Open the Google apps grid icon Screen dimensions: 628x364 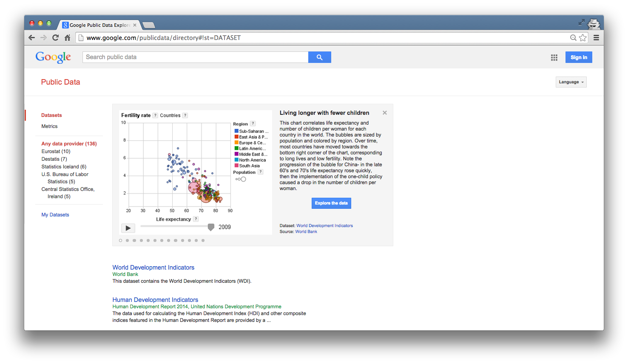(x=554, y=57)
